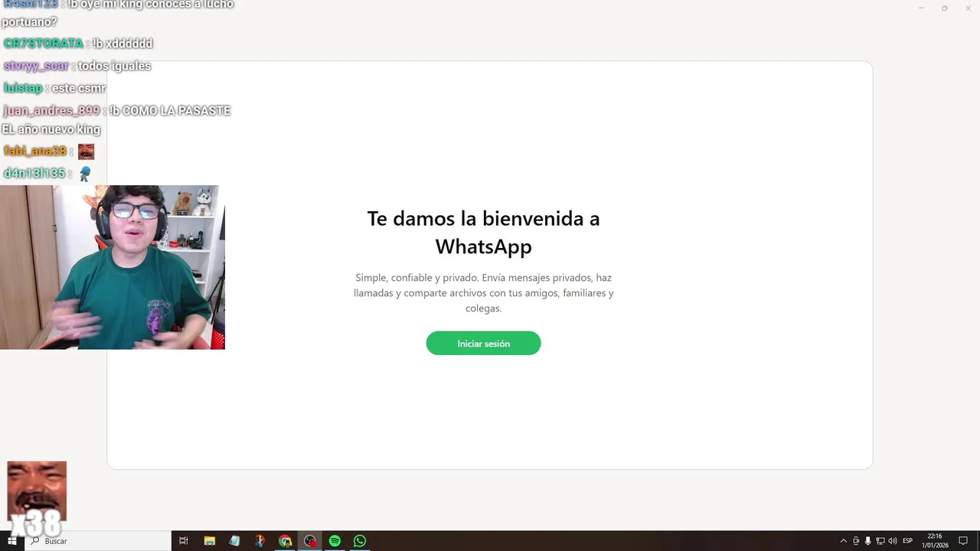Click username d4n13l135 in chat
Screen dimensions: 980x551
34,174
